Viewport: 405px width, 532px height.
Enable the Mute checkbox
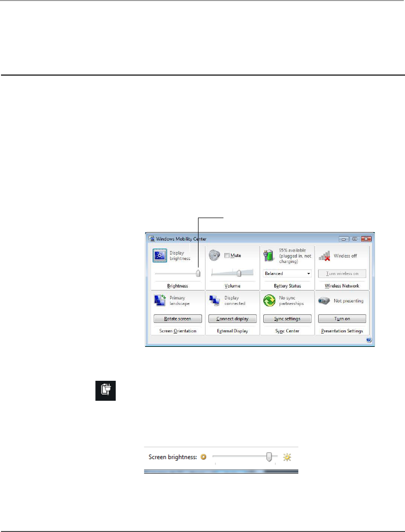coord(227,256)
